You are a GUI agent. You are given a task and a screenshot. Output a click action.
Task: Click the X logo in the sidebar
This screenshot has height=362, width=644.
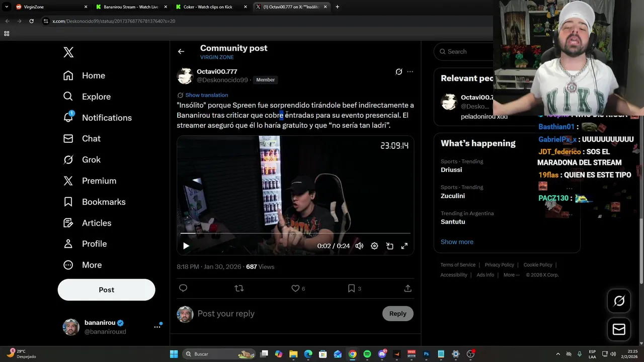[68, 52]
